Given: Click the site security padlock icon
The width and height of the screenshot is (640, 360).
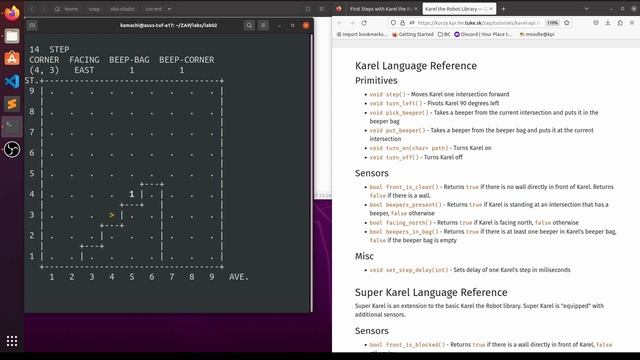Looking at the screenshot, I should coord(402,23).
